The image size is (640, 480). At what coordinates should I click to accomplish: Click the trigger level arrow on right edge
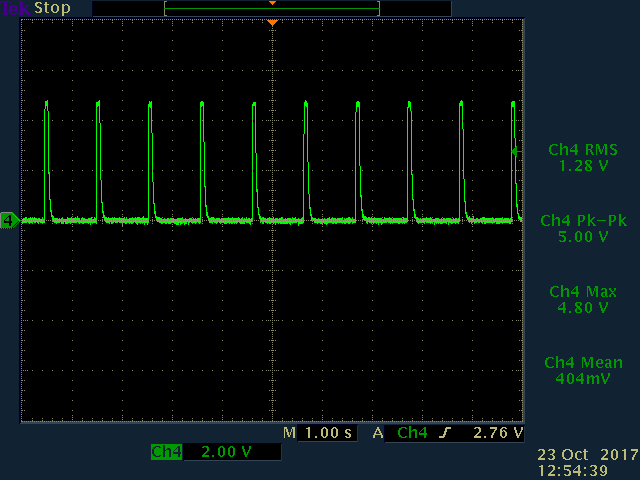[517, 151]
